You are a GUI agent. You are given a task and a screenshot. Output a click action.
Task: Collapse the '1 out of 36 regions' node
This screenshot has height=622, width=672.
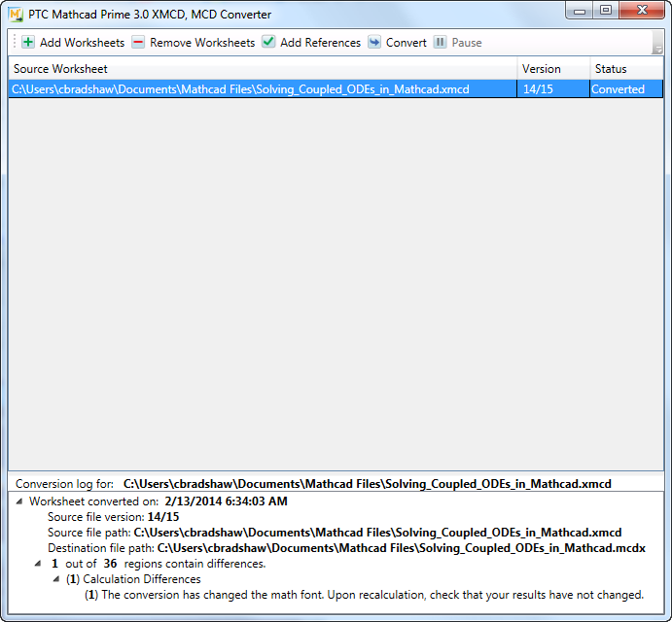[38, 564]
